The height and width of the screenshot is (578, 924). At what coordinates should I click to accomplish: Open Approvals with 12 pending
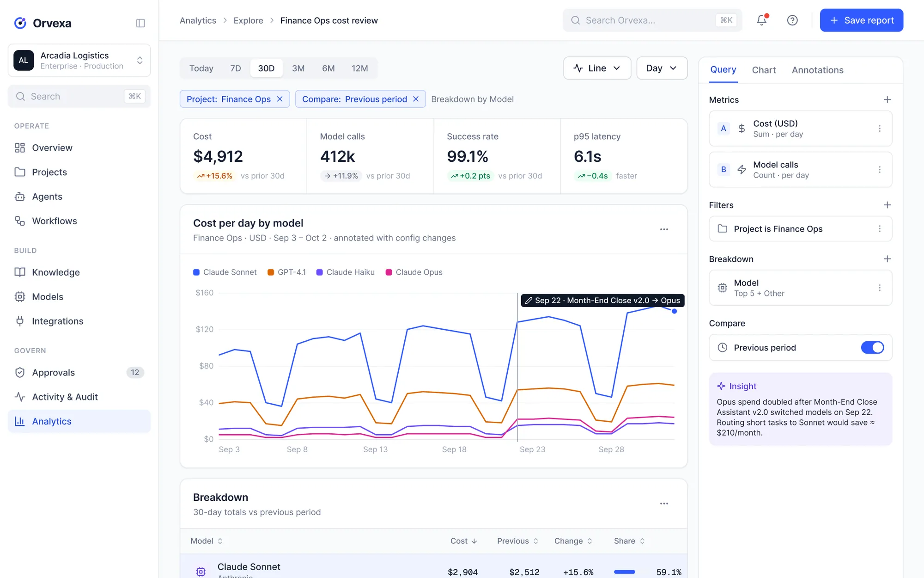[x=79, y=373]
